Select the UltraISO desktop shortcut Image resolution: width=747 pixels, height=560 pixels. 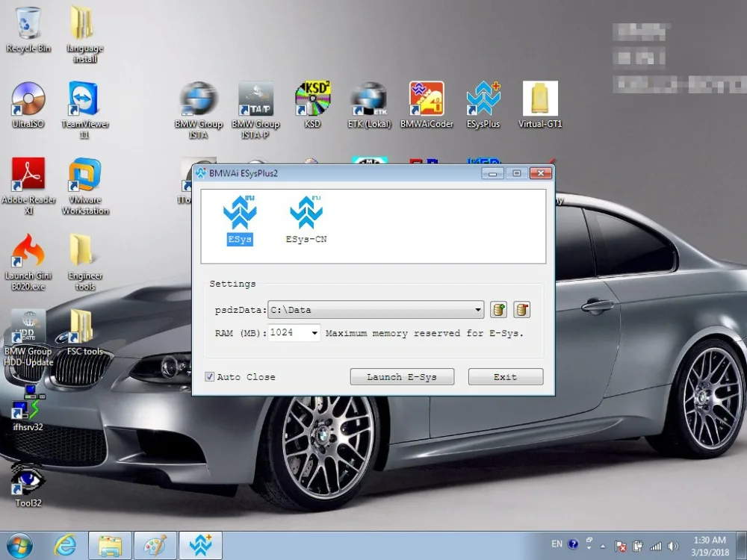coord(28,105)
